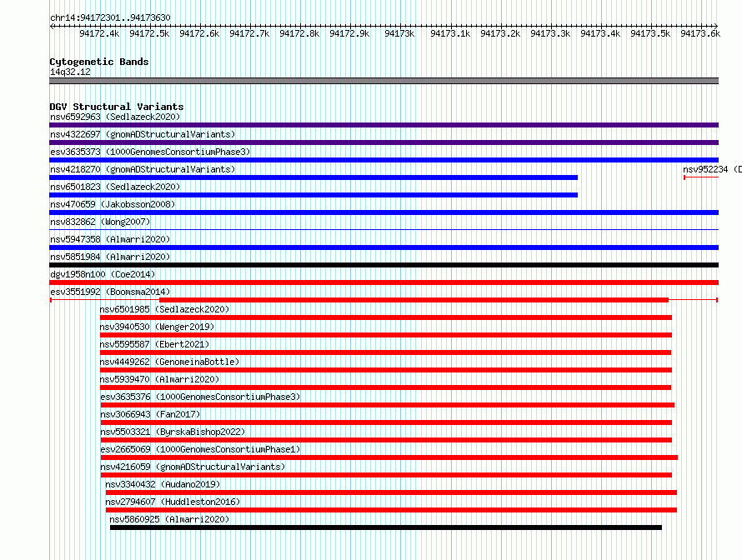Select the nsv3066943 (Fan2017) label

click(x=150, y=414)
